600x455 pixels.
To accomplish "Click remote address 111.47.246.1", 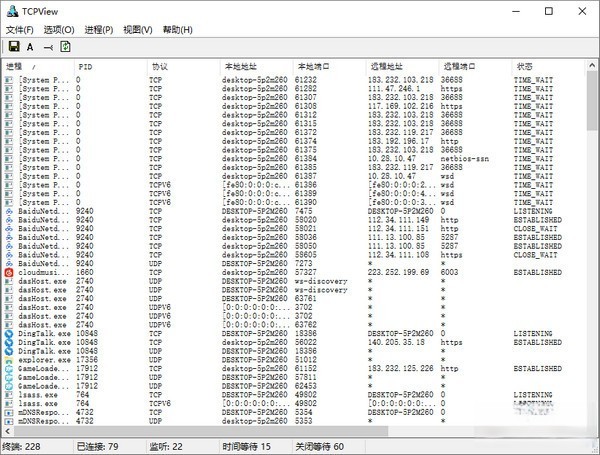I will [394, 89].
